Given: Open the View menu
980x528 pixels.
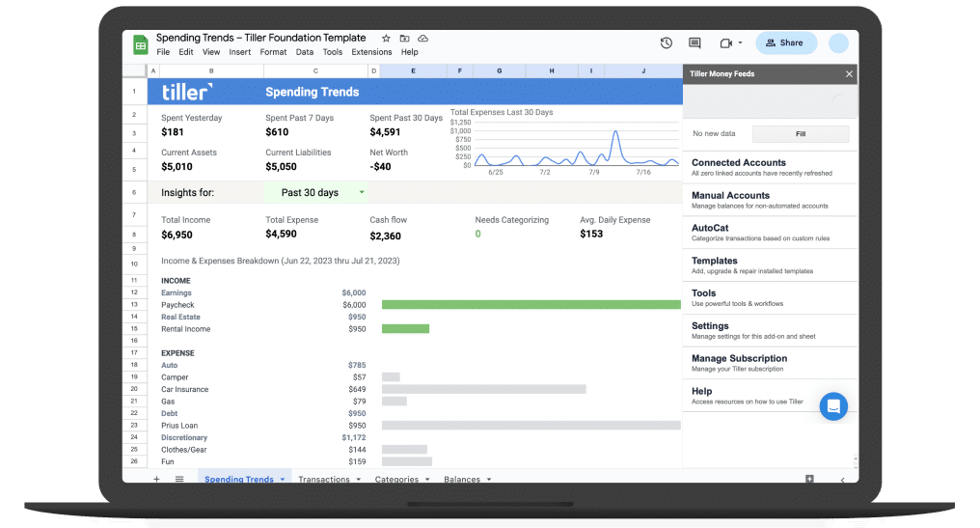Looking at the screenshot, I should 210,52.
